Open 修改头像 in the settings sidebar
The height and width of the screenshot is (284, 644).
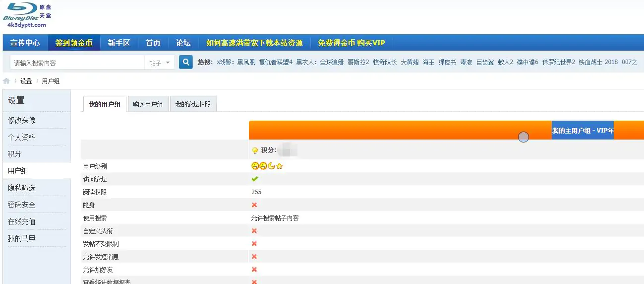(x=22, y=120)
